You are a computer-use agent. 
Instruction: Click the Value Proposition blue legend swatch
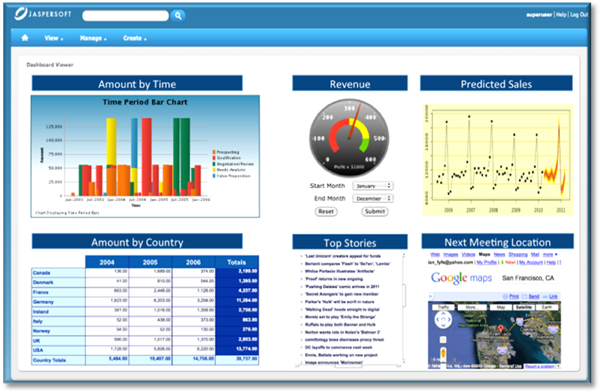[214, 176]
